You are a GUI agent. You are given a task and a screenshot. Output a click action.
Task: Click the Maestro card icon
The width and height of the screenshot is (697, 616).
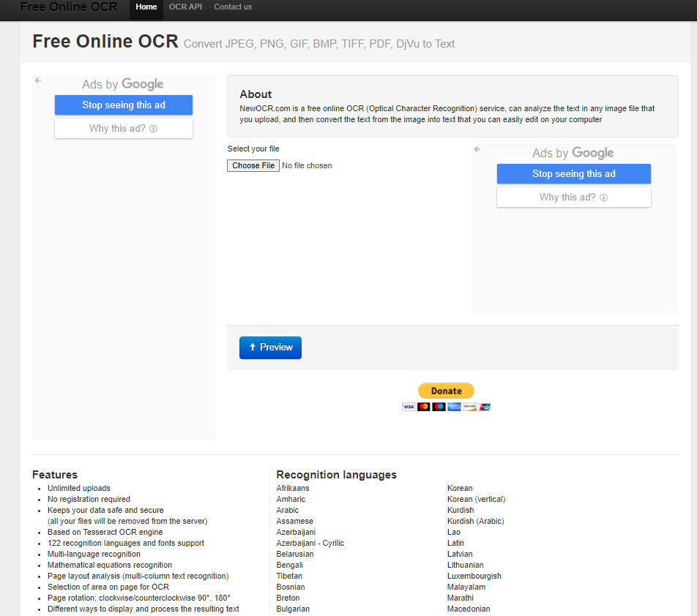439,407
